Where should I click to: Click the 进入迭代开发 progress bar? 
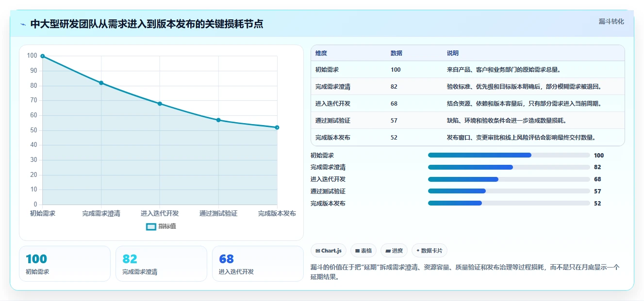point(509,179)
